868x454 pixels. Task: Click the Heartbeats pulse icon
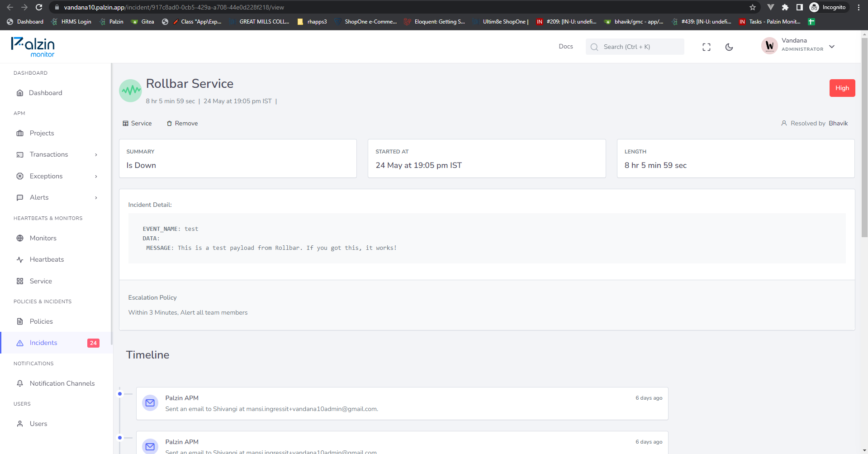[x=20, y=259]
